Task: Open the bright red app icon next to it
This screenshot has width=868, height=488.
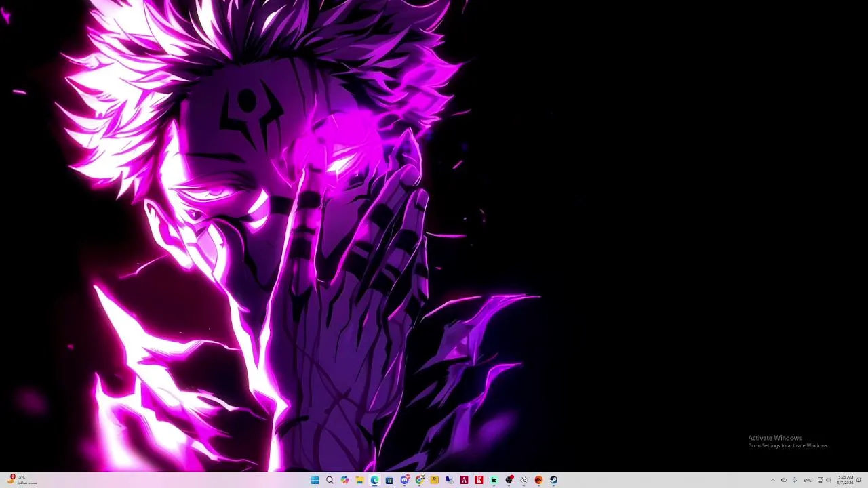Action: [x=479, y=480]
